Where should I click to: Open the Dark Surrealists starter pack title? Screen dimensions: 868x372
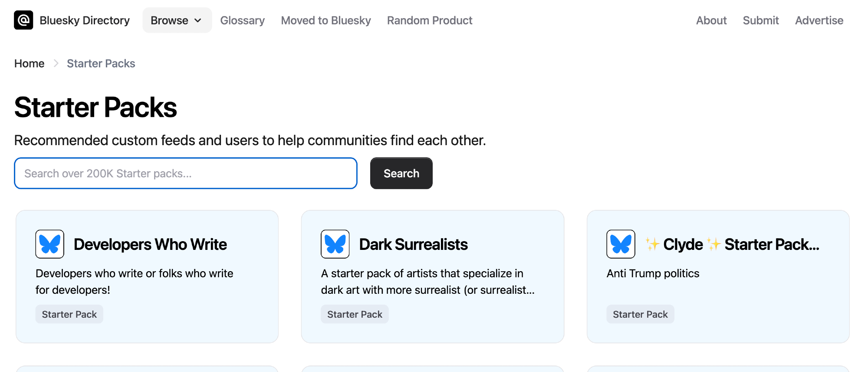[413, 244]
